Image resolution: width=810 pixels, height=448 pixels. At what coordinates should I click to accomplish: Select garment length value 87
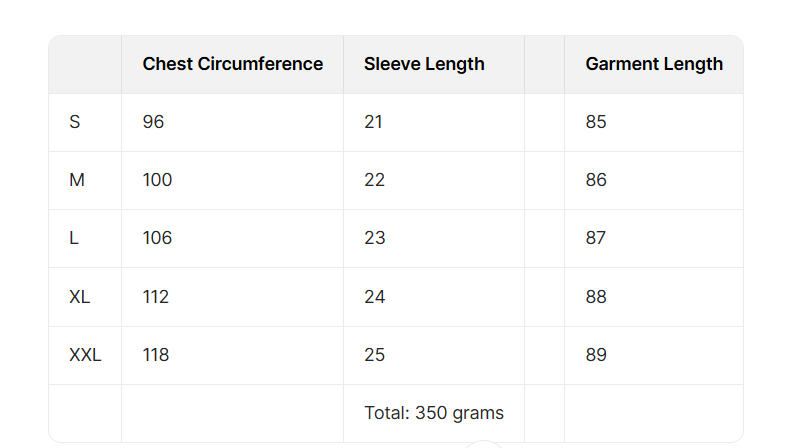coord(596,238)
